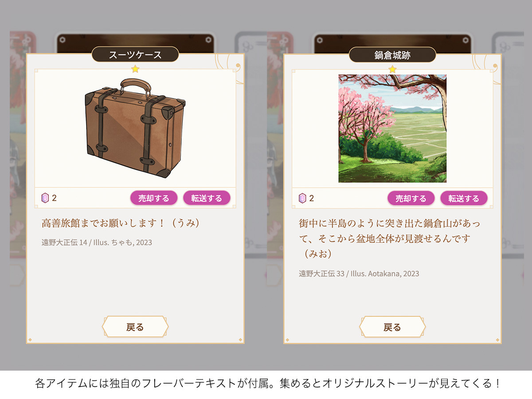This screenshot has height=399, width=532.
Task: Go back with 戻る on the 鍋倉城跡 card
Action: pos(392,327)
